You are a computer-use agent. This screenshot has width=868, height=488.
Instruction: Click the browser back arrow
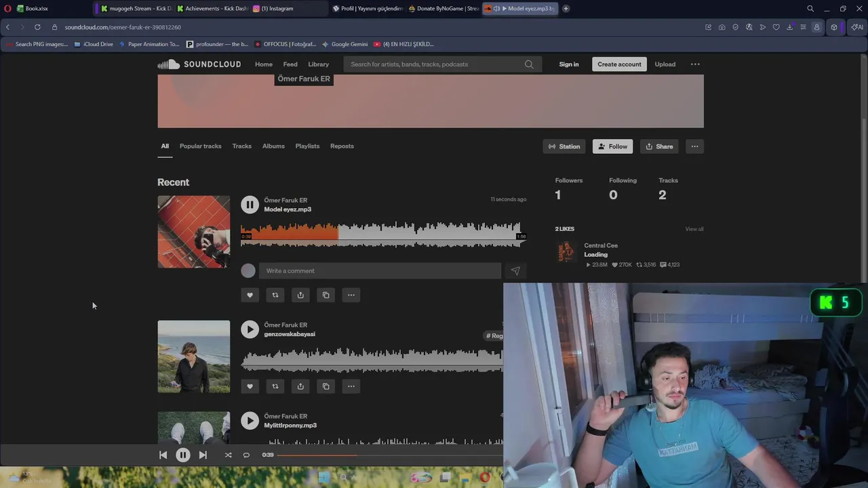(7, 27)
